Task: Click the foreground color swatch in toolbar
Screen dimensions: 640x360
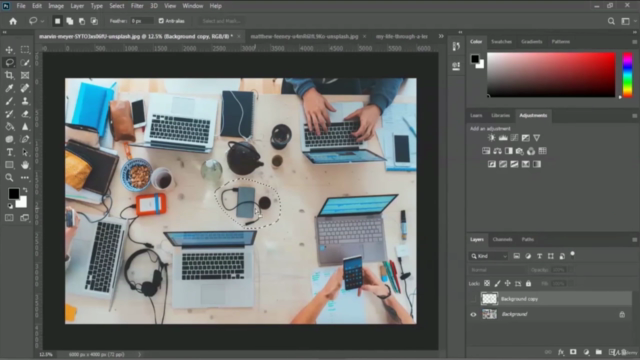Action: (13, 193)
